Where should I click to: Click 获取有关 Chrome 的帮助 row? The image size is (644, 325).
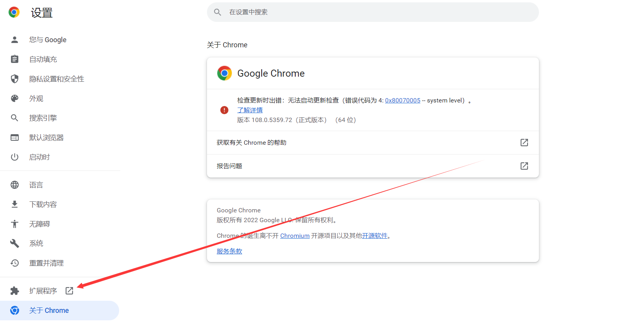click(373, 142)
